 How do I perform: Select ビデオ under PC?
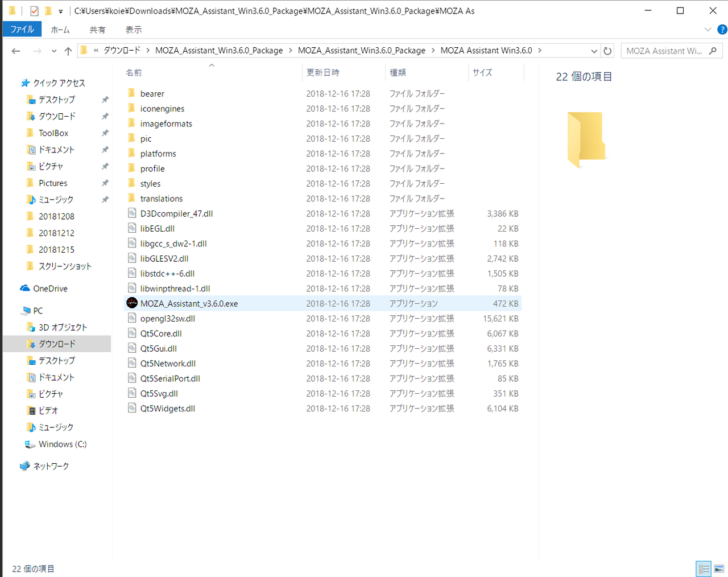click(48, 410)
